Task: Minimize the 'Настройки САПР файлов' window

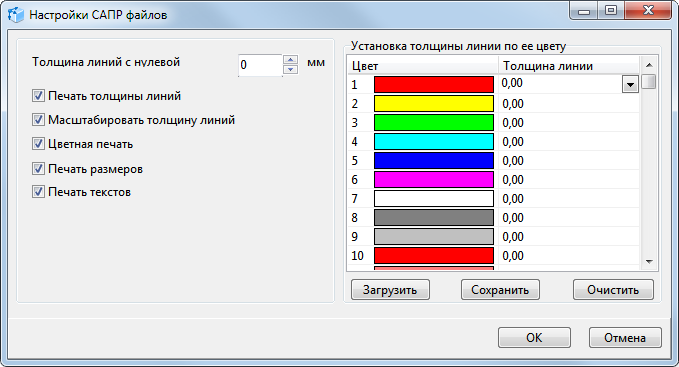Action: [584, 11]
